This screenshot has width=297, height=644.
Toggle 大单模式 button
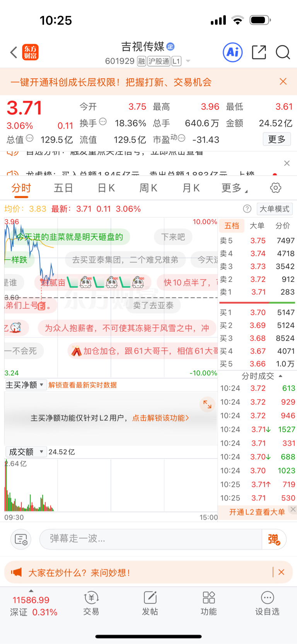point(275,209)
